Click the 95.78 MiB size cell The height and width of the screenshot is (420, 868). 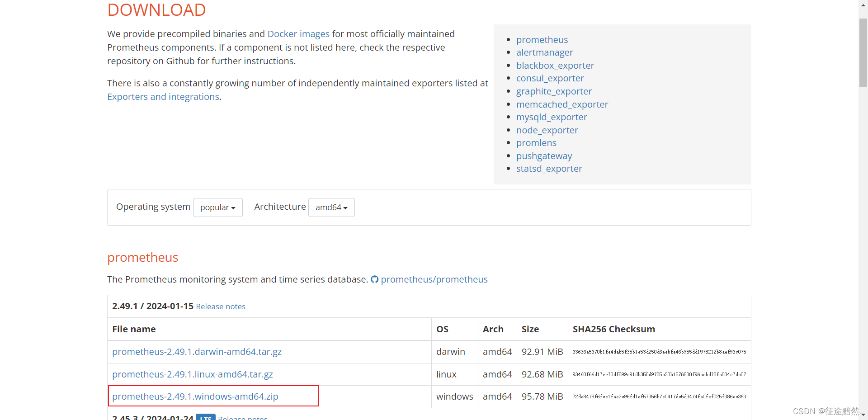tap(542, 396)
